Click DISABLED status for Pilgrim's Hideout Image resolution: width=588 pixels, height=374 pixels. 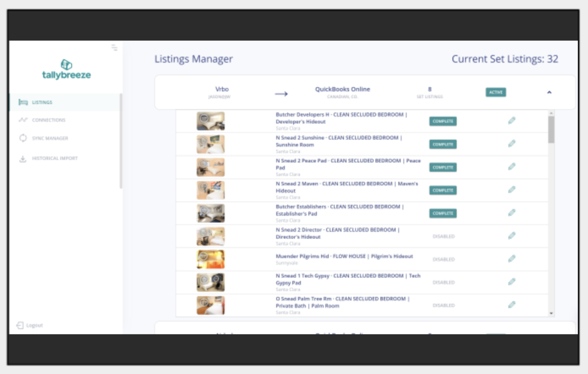click(444, 259)
